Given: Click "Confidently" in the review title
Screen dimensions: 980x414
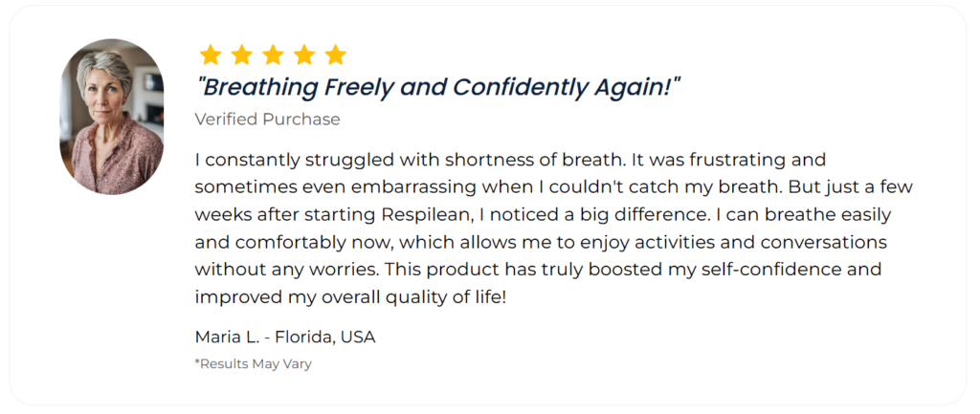Looking at the screenshot, I should pos(520,87).
